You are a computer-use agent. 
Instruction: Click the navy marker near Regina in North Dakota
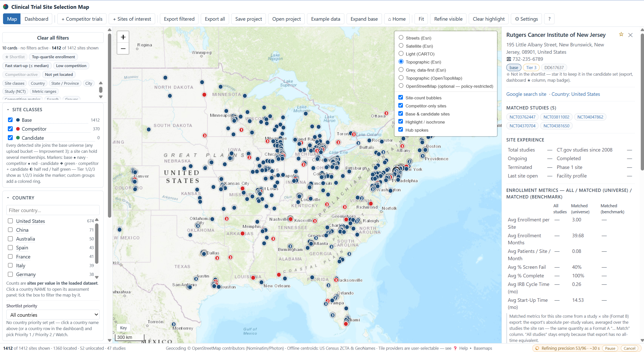[165, 77]
